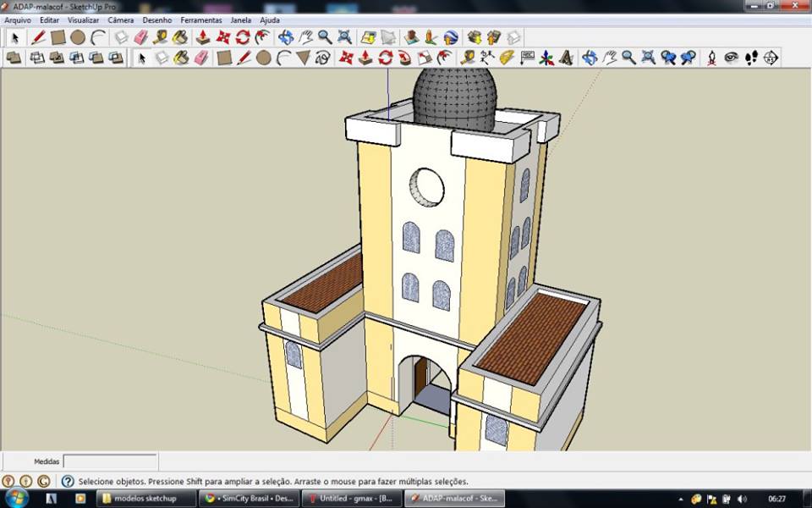Click the Medidas measurement input box
This screenshot has width=812, height=508.
(110, 461)
